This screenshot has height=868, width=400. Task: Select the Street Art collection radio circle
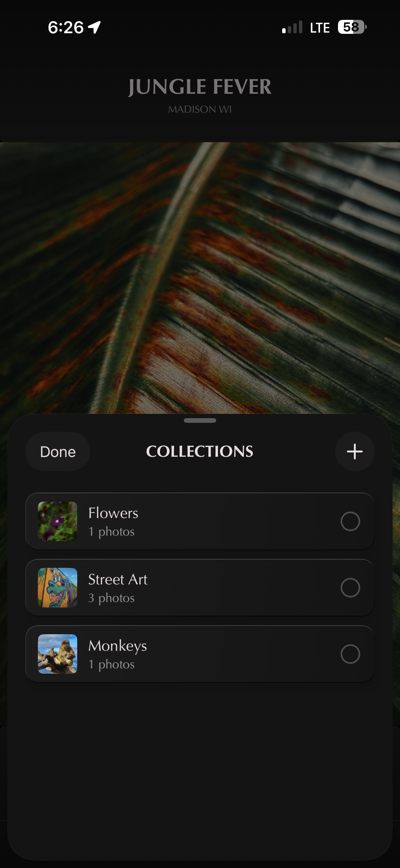(x=350, y=588)
